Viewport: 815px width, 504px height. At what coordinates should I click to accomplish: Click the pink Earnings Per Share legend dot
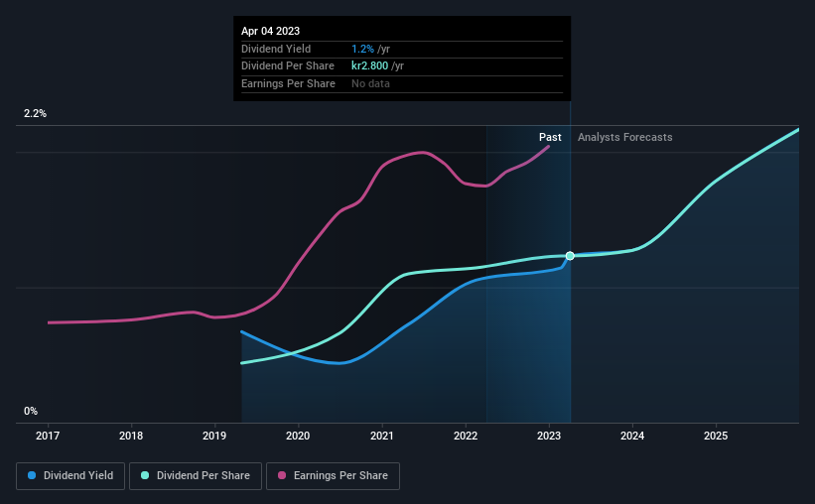(282, 475)
